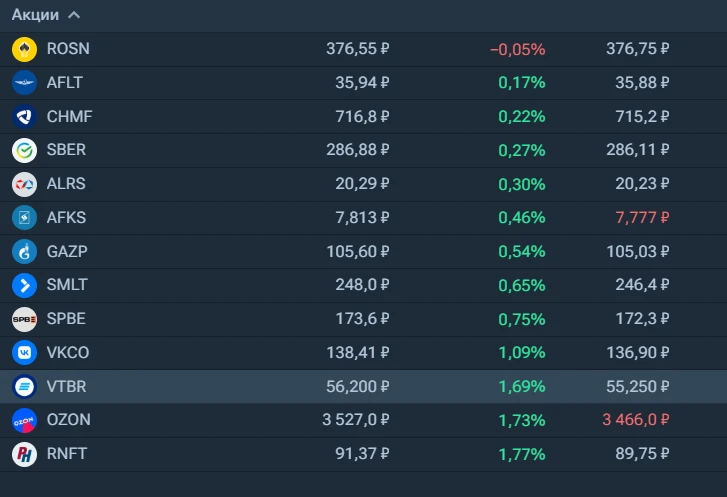The width and height of the screenshot is (727, 497).
Task: Click the GAZP Gazprom logo icon
Action: [x=24, y=251]
